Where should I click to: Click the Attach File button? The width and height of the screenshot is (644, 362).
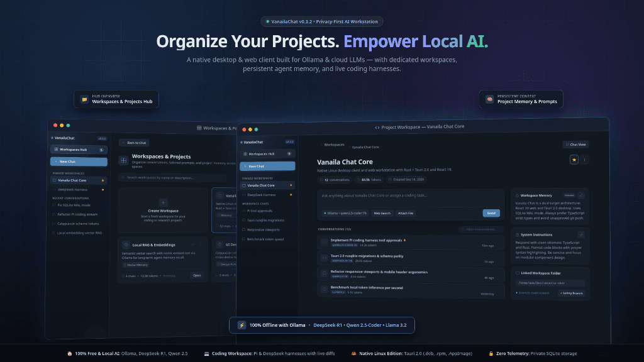click(x=406, y=214)
